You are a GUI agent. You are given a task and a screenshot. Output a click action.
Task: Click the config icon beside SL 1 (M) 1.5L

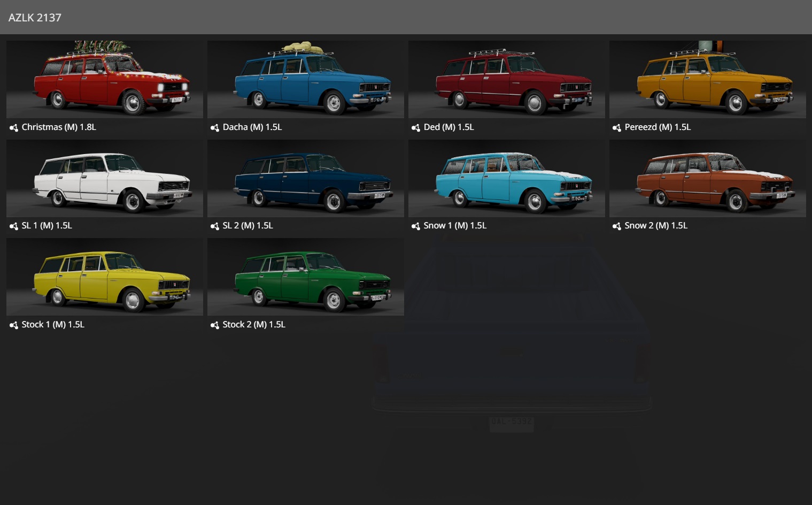[14, 226]
